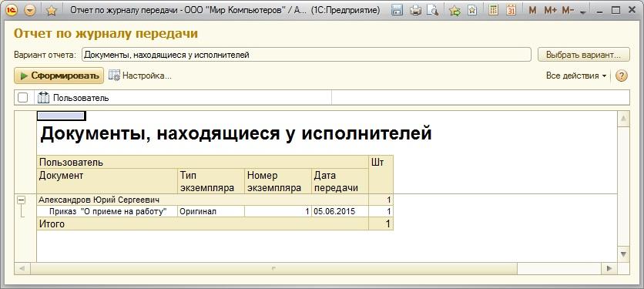This screenshot has width=644, height=289.
Task: Click the 1C application logo icon
Action: pyautogui.click(x=12, y=11)
